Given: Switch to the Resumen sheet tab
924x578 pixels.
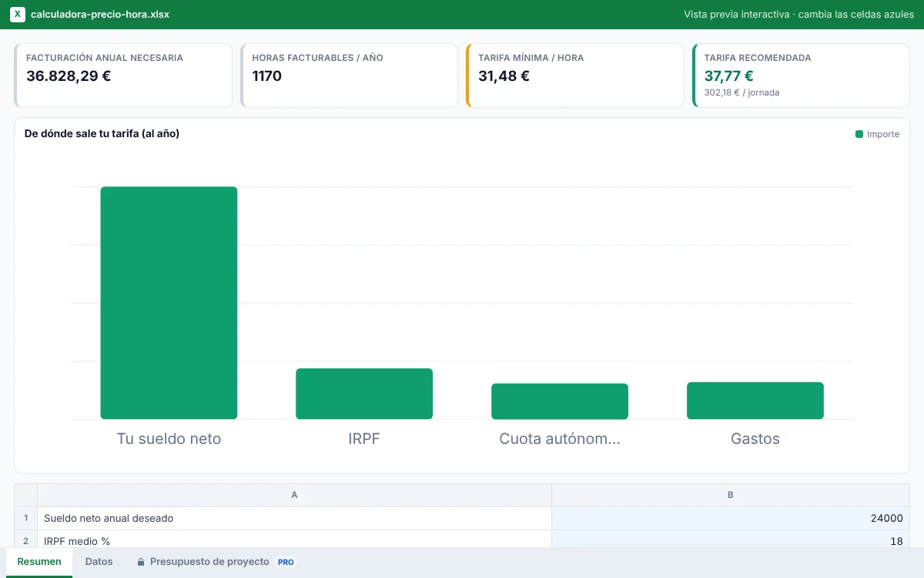Looking at the screenshot, I should (39, 562).
